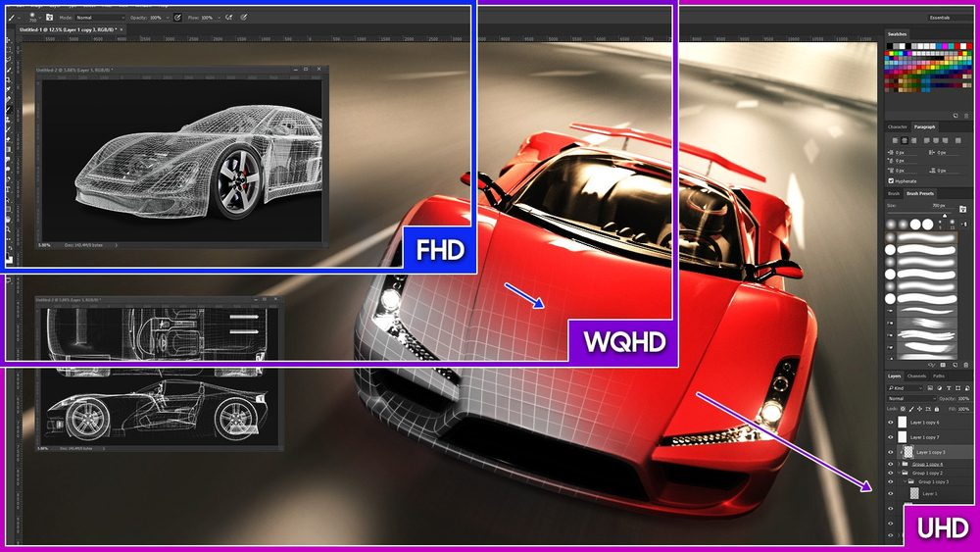Select the Untitled-1 document tab
The width and height of the screenshot is (980, 552).
click(67, 30)
